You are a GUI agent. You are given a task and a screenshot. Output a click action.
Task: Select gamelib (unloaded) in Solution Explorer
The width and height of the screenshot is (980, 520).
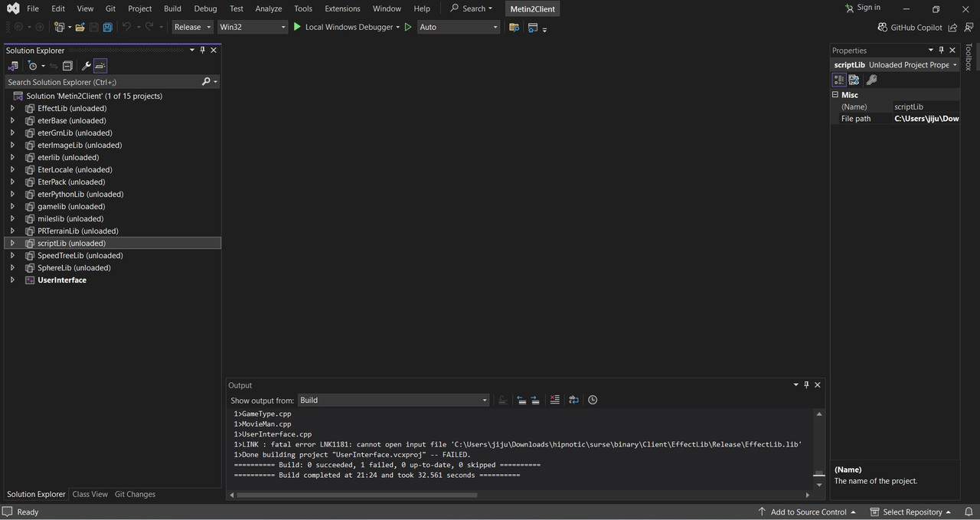click(x=70, y=207)
